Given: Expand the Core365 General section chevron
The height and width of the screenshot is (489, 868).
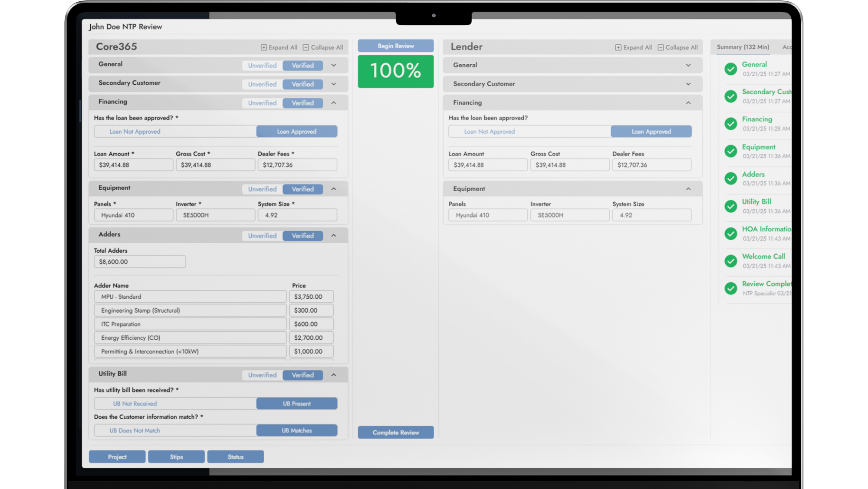Looking at the screenshot, I should 334,65.
